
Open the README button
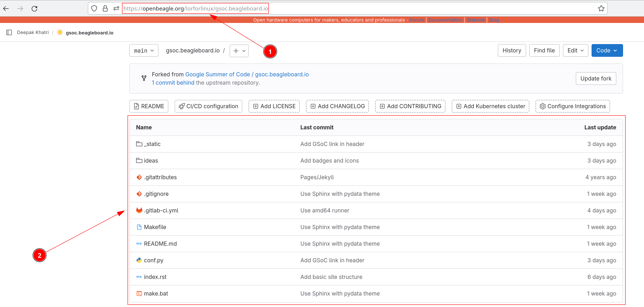tap(149, 106)
